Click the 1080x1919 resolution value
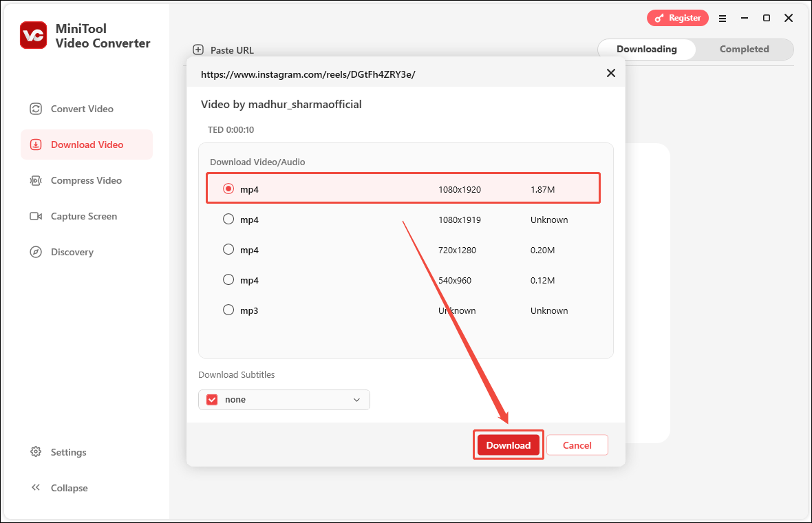Viewport: 812px width, 523px height. pyautogui.click(x=460, y=220)
